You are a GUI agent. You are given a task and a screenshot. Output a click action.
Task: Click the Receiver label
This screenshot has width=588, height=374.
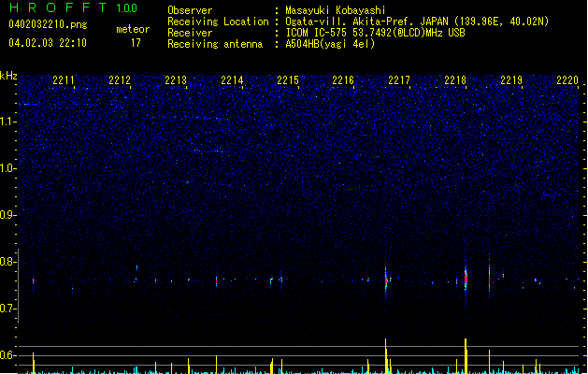[x=190, y=33]
